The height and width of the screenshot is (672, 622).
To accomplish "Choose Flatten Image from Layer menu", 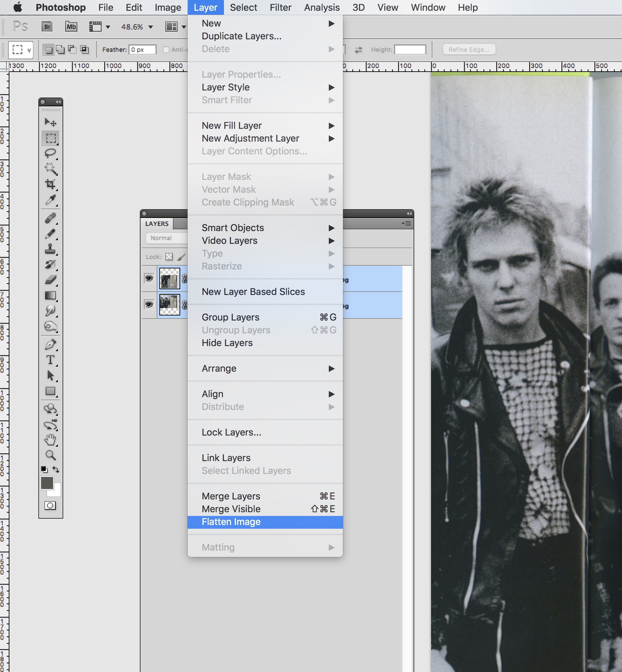I will coord(231,522).
